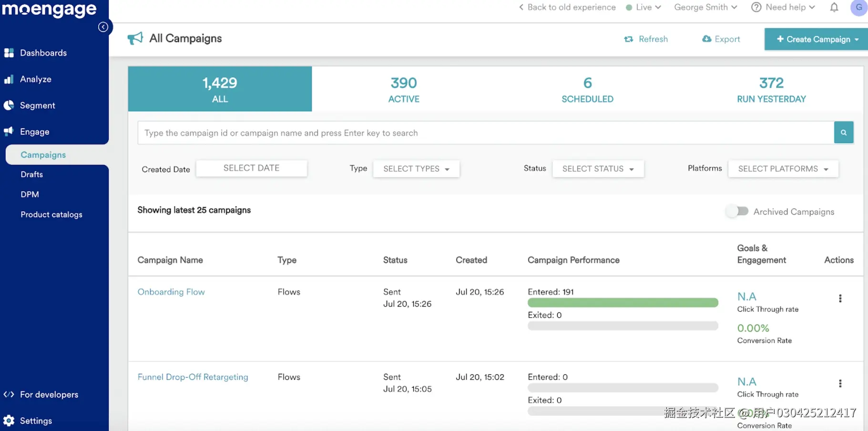Open actions menu for Funnel Drop-Off Retargeting
Viewport: 868px width, 431px height.
pos(840,383)
